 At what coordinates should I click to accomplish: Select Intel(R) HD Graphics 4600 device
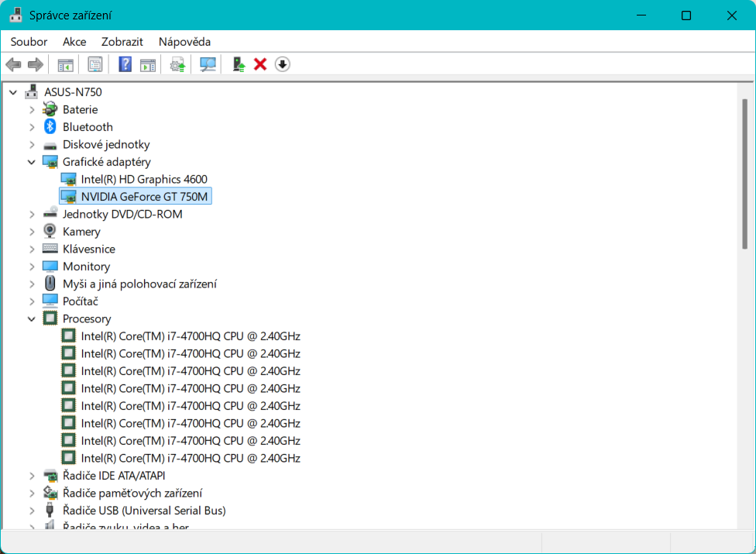[x=143, y=179]
